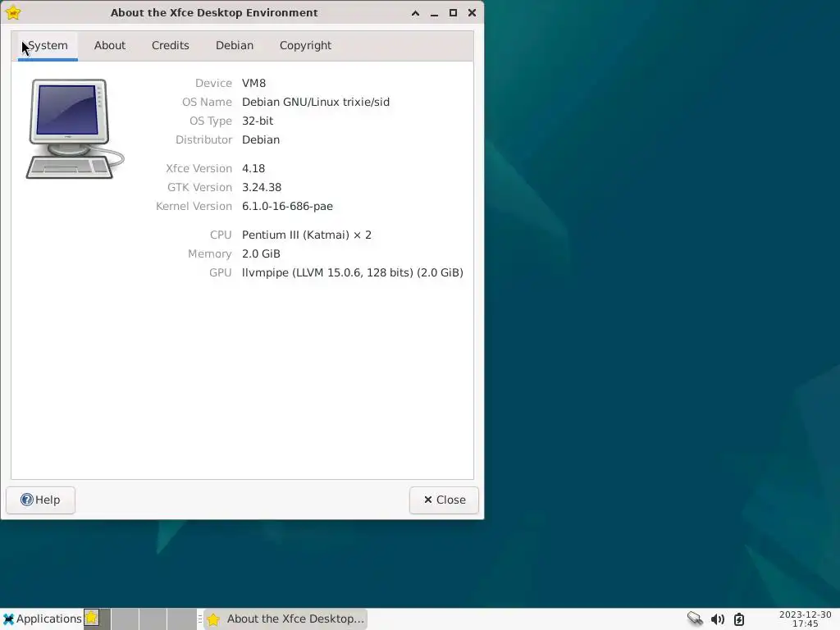Click the Memory value 2.0 GiB
Screen dimensions: 840x630
pyautogui.click(x=261, y=253)
